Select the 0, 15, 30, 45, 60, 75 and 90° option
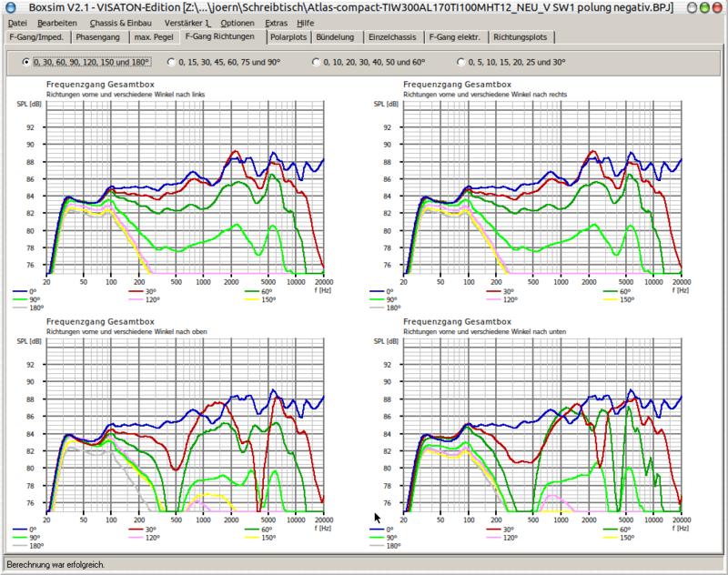This screenshot has height=575, width=728. pos(170,62)
